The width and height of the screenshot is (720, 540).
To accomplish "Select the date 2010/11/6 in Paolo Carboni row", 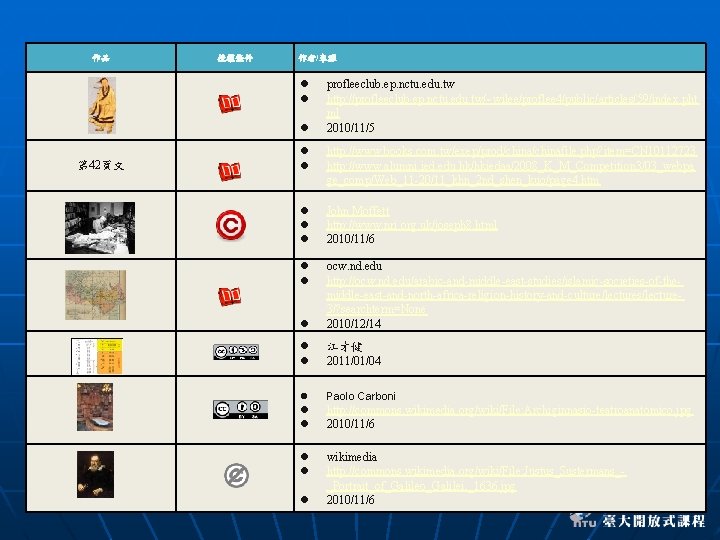I will click(350, 423).
